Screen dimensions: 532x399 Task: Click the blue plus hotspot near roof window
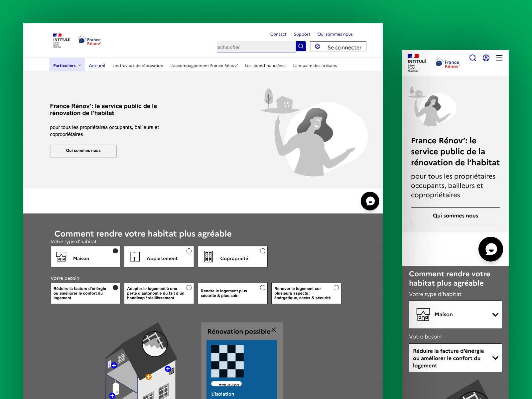(x=168, y=369)
